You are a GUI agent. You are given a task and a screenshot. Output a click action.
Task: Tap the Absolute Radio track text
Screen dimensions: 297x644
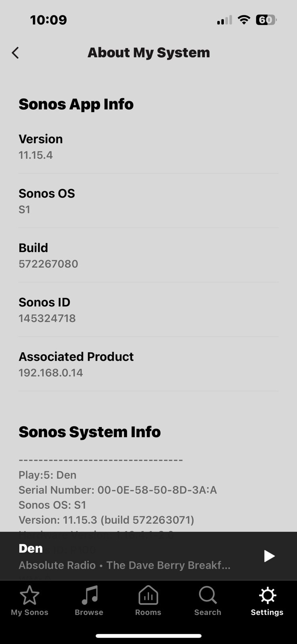coord(125,565)
